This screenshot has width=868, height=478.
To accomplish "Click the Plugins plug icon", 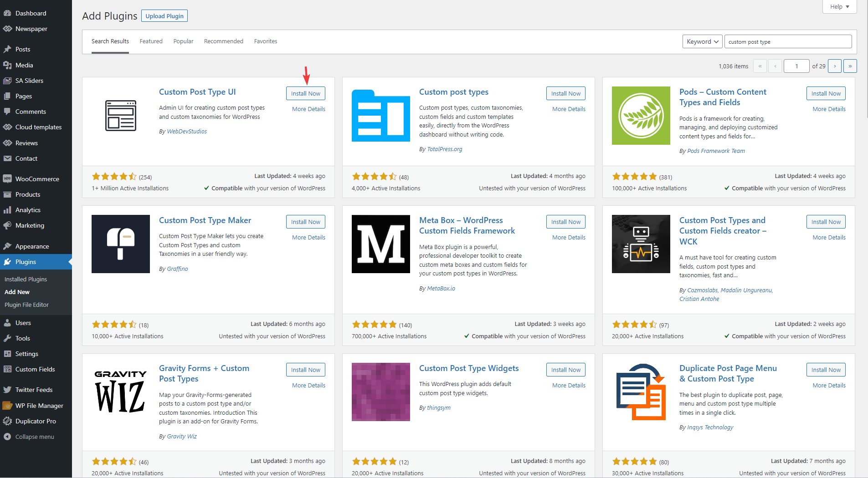I will (x=7, y=262).
